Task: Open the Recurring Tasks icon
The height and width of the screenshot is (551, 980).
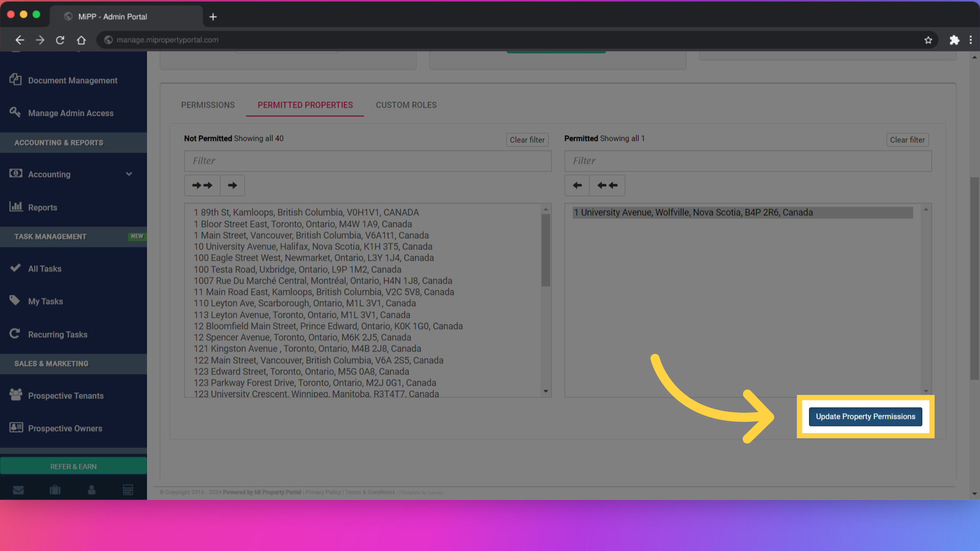Action: 15,334
